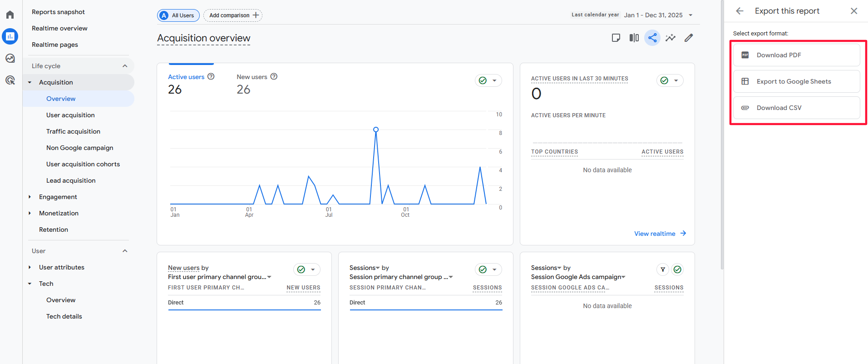Click the New users help icon
The width and height of the screenshot is (868, 364).
274,76
